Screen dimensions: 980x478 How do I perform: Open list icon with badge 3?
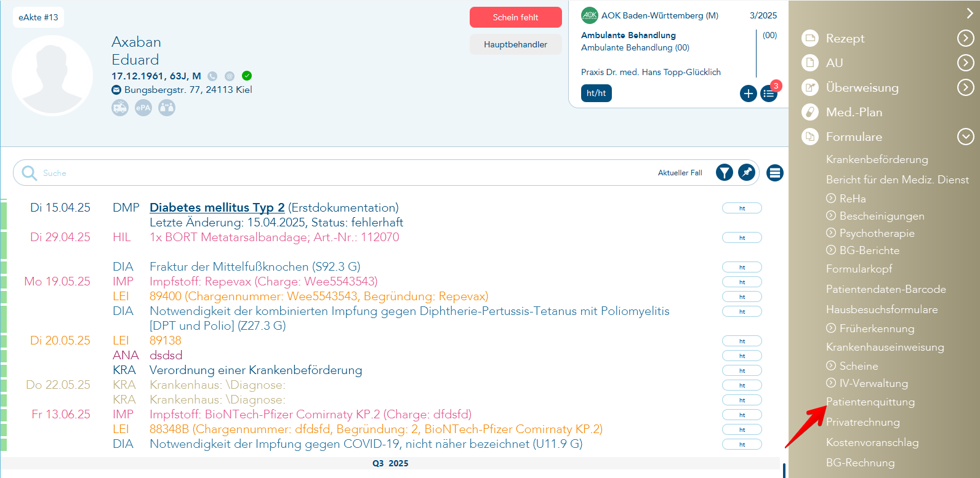click(x=769, y=94)
